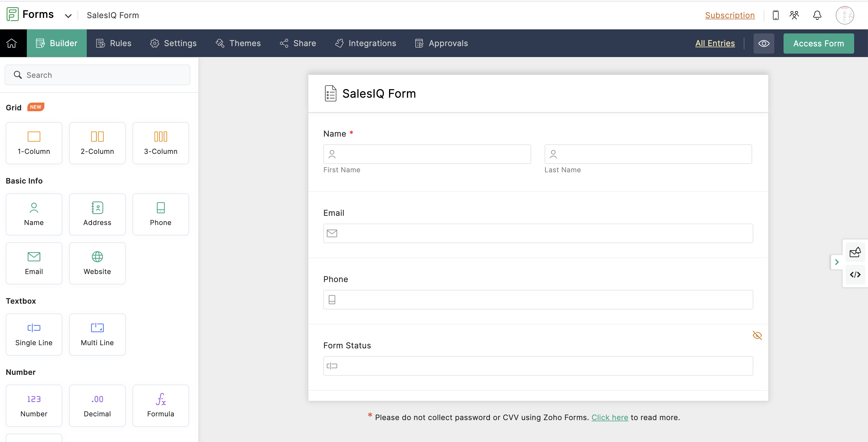Click the embed code icon on right panel
This screenshot has width=868, height=442.
[x=855, y=275]
